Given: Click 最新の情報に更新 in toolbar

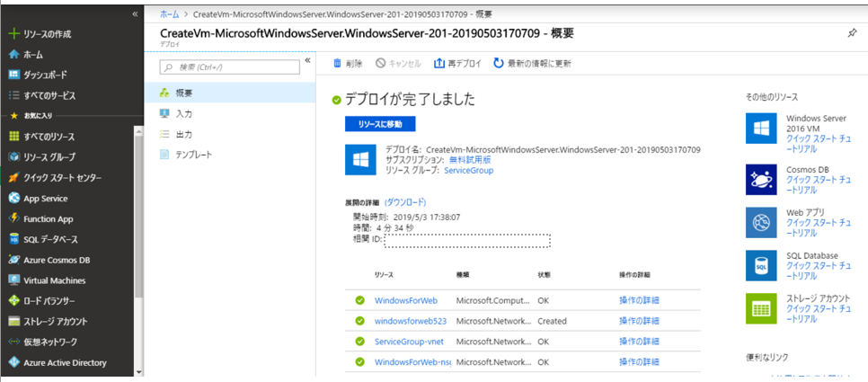Looking at the screenshot, I should pyautogui.click(x=532, y=63).
